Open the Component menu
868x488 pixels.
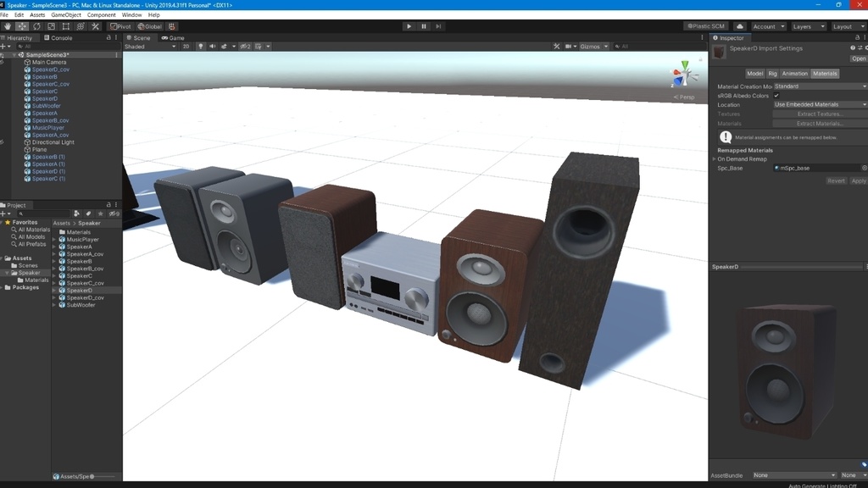click(x=102, y=15)
